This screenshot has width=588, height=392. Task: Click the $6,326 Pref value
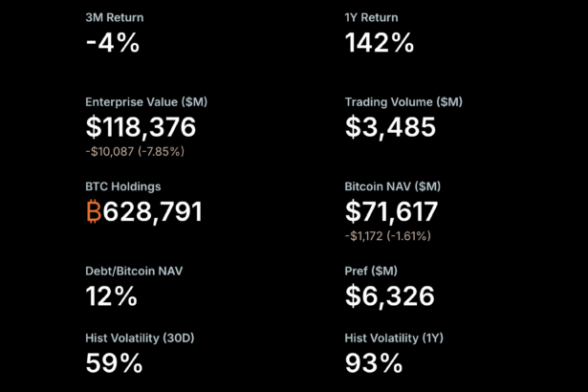[x=389, y=296]
